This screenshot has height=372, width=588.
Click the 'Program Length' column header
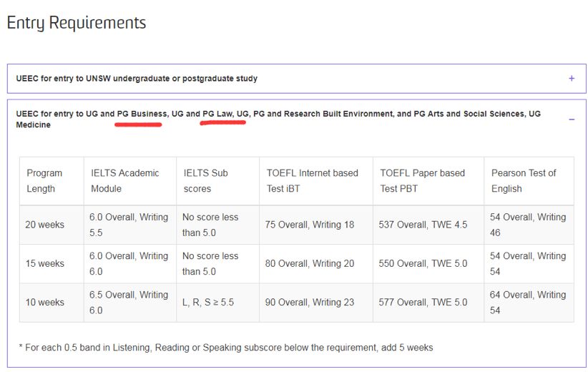[52, 181]
